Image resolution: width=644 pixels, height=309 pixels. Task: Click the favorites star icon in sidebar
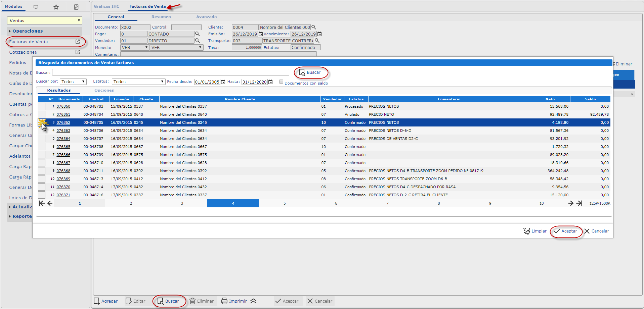tap(56, 7)
